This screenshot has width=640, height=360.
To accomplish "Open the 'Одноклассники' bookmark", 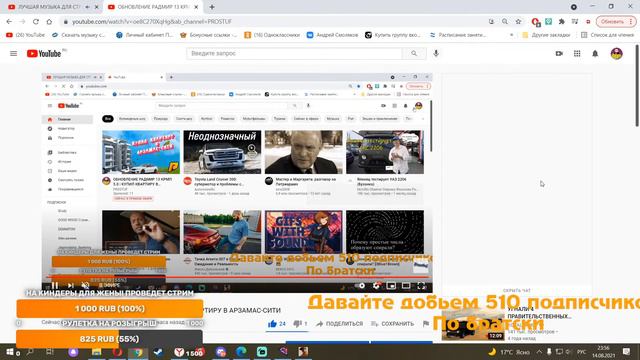I will click(272, 35).
